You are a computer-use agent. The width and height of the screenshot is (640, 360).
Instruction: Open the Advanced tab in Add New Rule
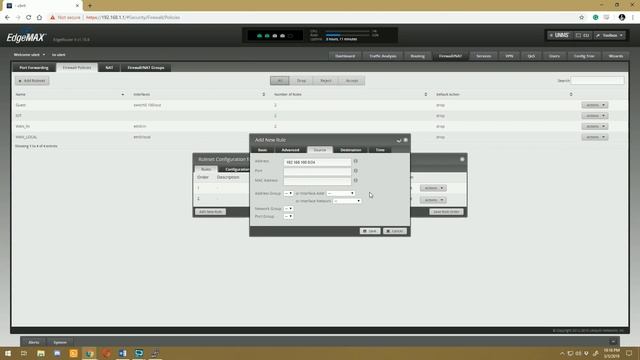point(290,150)
